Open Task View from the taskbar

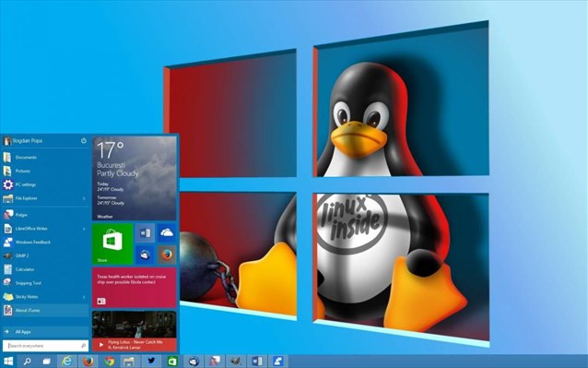pos(46,362)
